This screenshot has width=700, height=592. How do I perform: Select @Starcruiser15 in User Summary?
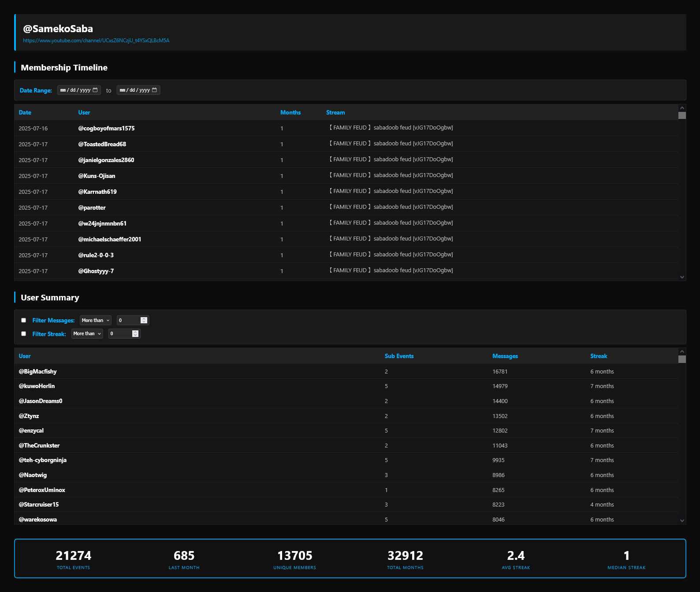(39, 504)
